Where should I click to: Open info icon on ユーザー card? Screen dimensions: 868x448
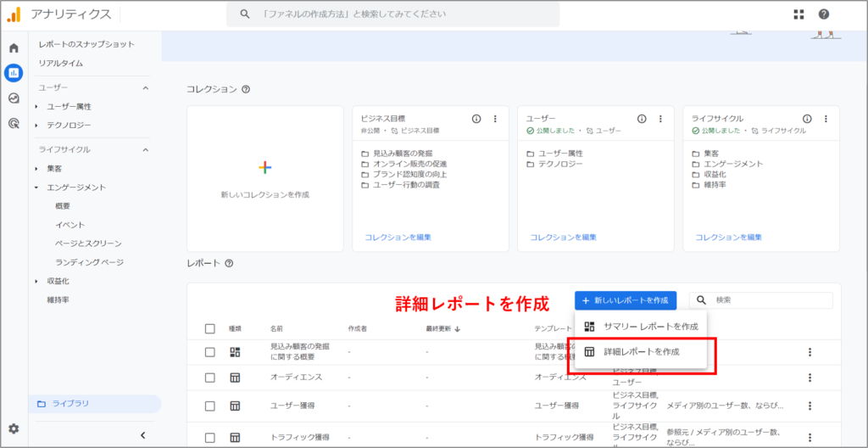tap(642, 119)
